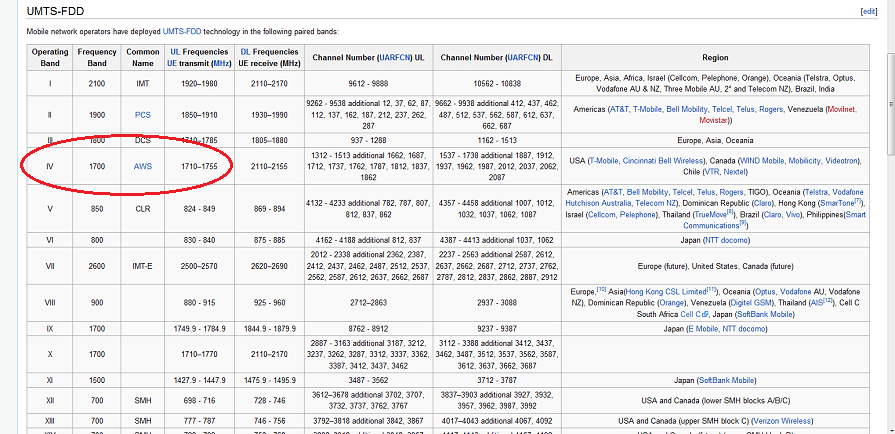Open the Nextel link
Viewport: 895px width, 434px height.
point(733,172)
